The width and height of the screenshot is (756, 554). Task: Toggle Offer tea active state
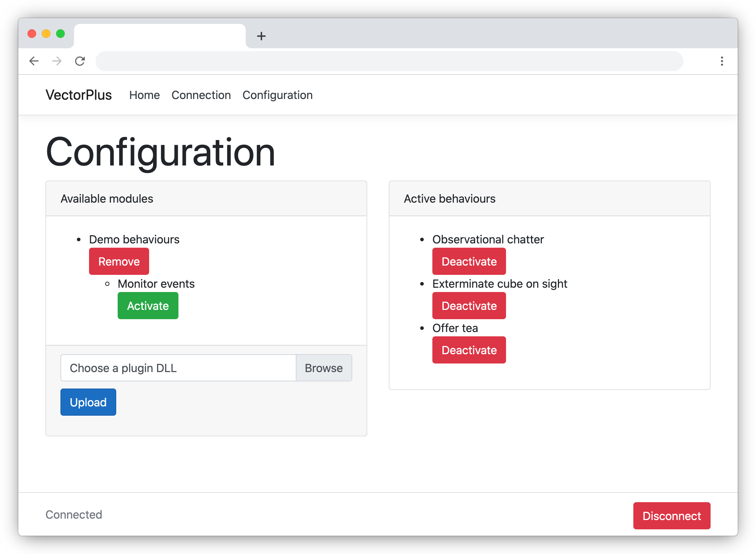coord(470,350)
